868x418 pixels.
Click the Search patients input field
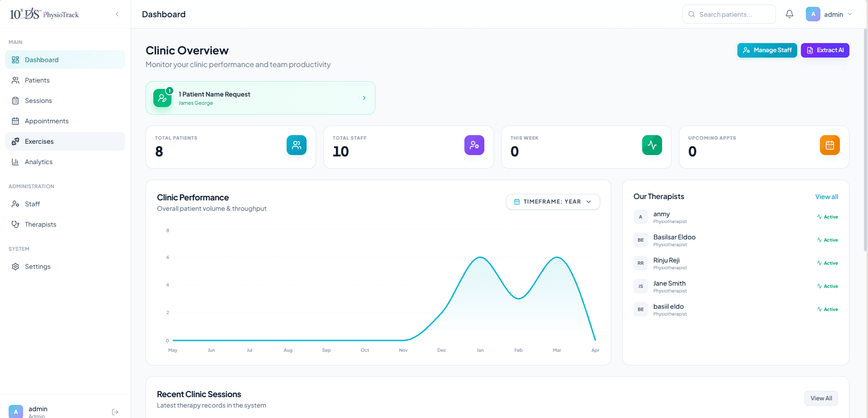(729, 14)
